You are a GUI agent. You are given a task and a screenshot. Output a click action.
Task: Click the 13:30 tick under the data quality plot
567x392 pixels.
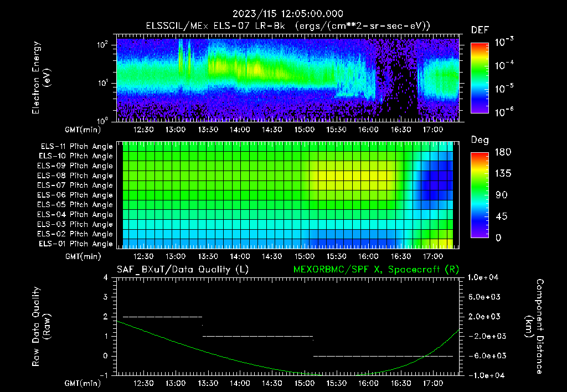coord(208,383)
